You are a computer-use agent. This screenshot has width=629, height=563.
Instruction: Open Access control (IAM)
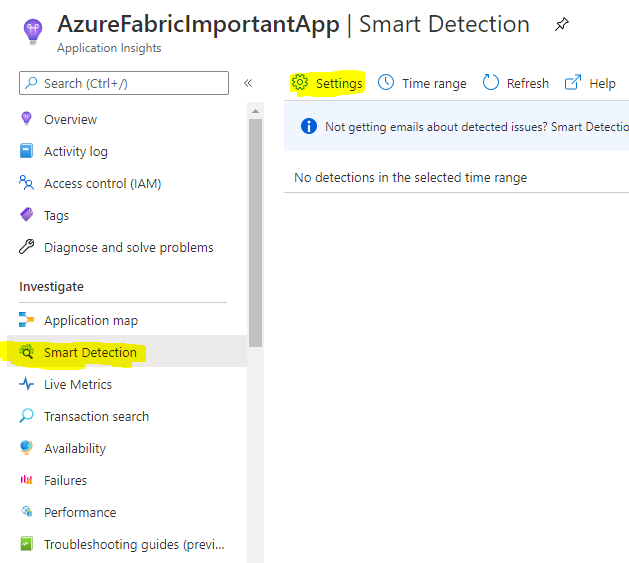(127, 183)
